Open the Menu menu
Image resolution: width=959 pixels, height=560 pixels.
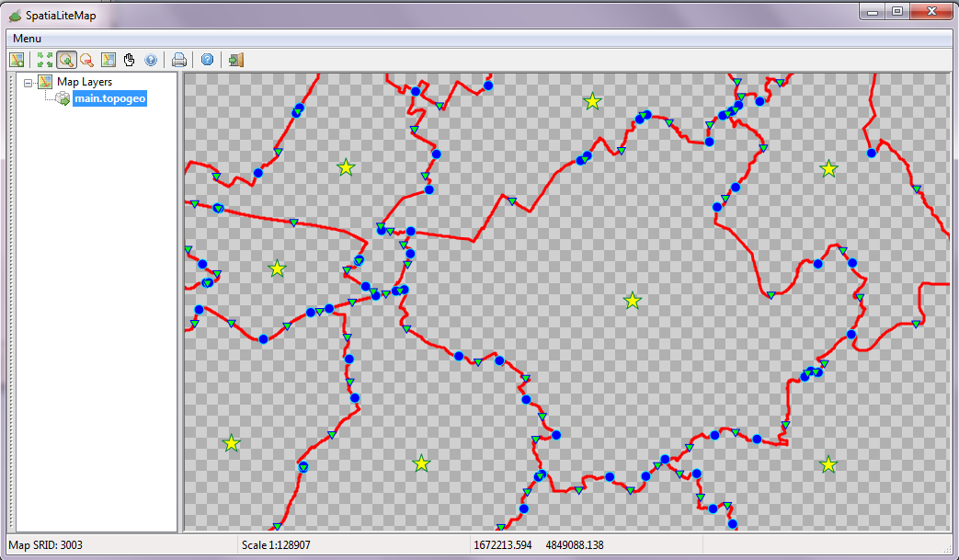27,39
